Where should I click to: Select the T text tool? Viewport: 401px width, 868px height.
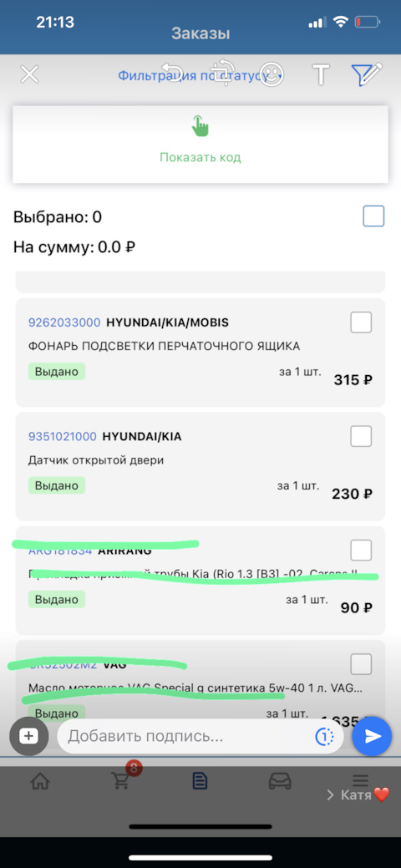tap(322, 74)
